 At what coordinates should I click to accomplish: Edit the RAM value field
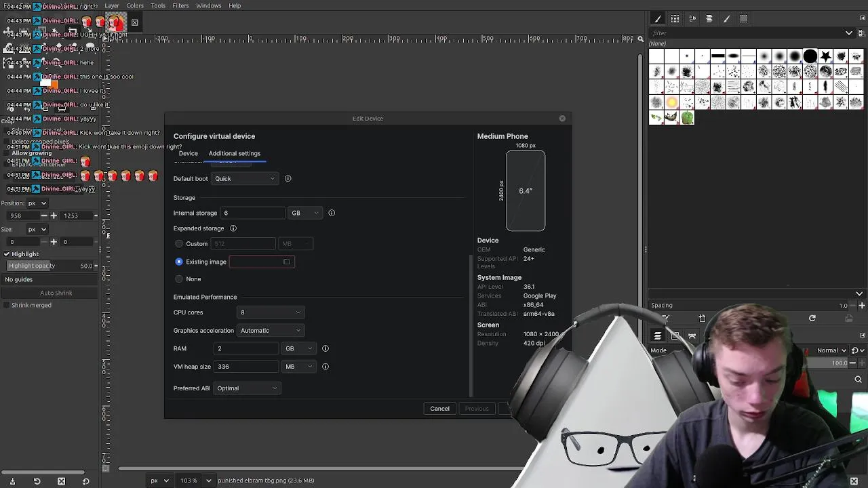pyautogui.click(x=245, y=348)
